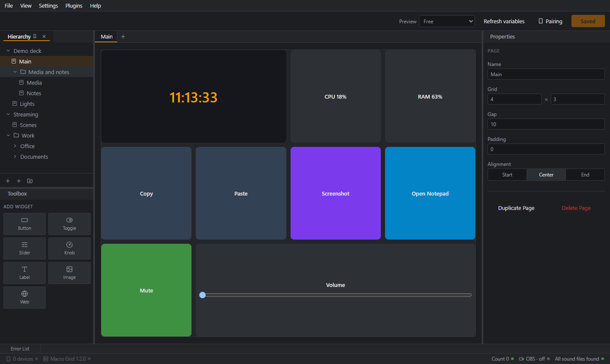This screenshot has width=610, height=364.
Task: Close the Hierarchy panel
Action: (x=44, y=36)
